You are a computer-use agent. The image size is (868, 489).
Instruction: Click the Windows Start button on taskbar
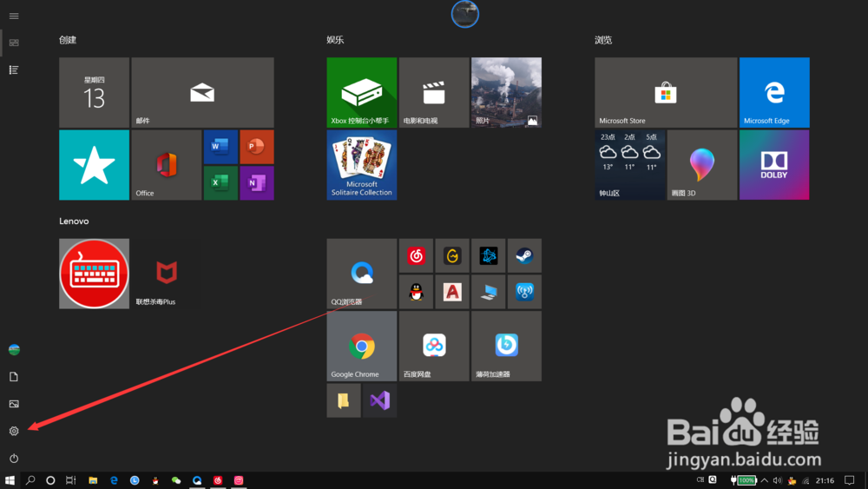tap(10, 480)
